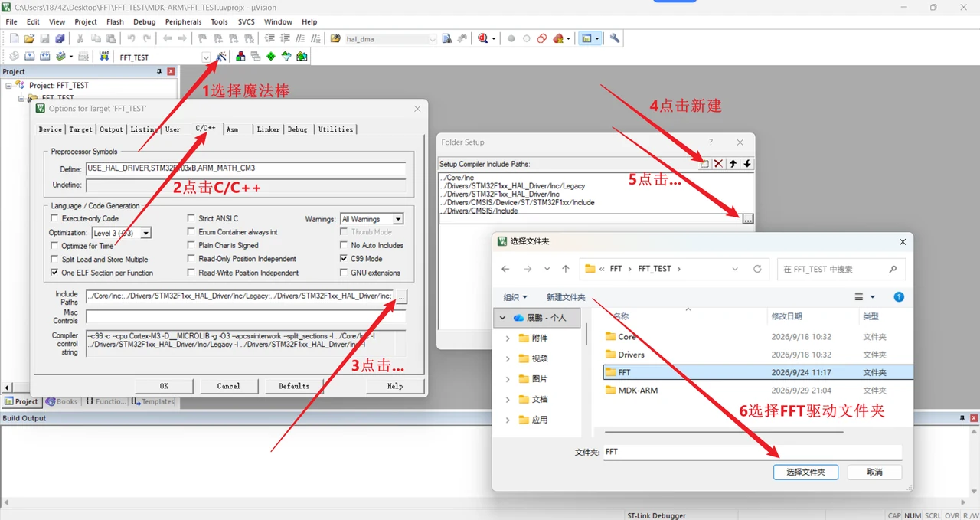Expand the 文档 item in the folder tree
980x520 pixels.
507,399
